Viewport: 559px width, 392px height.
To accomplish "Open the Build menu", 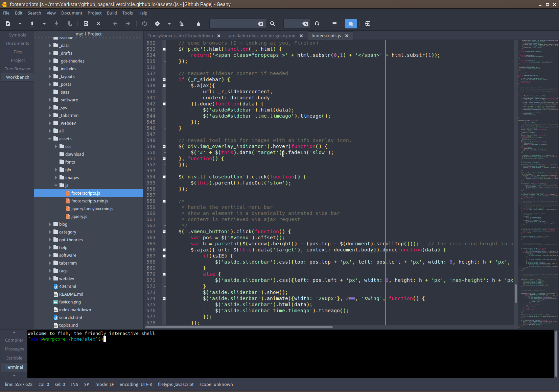I will coord(112,13).
